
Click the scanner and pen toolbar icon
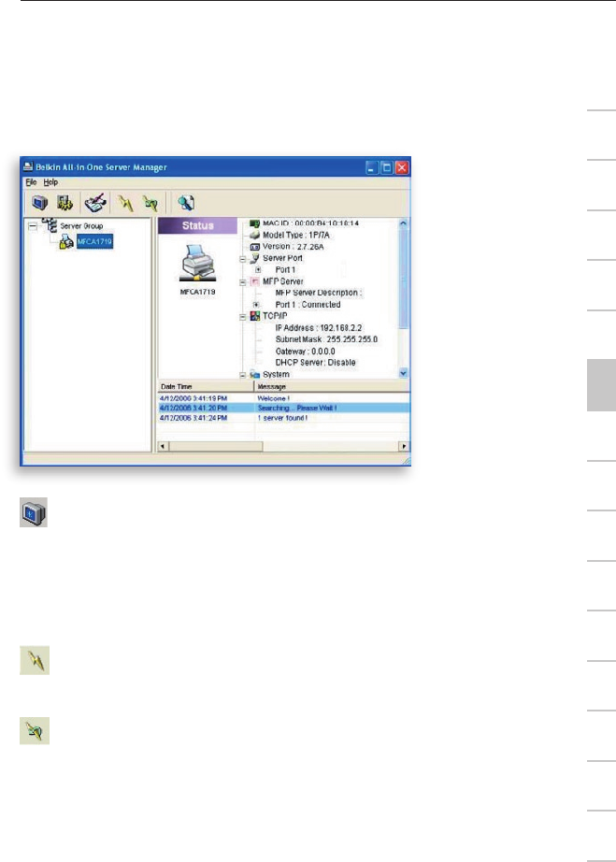[95, 203]
